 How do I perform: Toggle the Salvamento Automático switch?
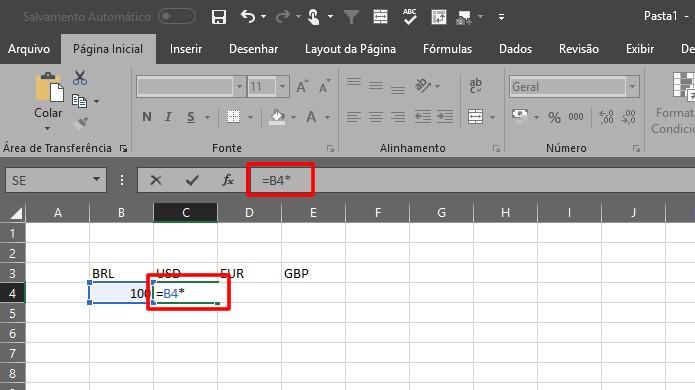[177, 17]
